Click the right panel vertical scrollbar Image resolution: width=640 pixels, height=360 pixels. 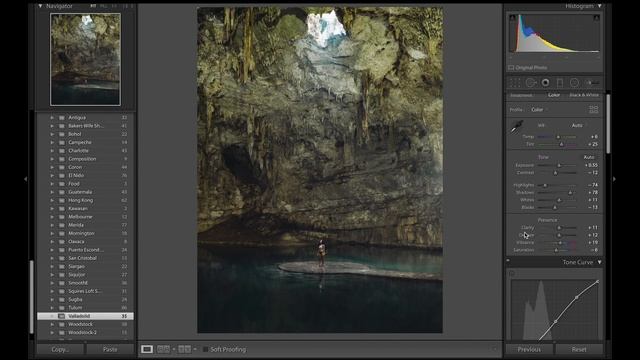608,124
